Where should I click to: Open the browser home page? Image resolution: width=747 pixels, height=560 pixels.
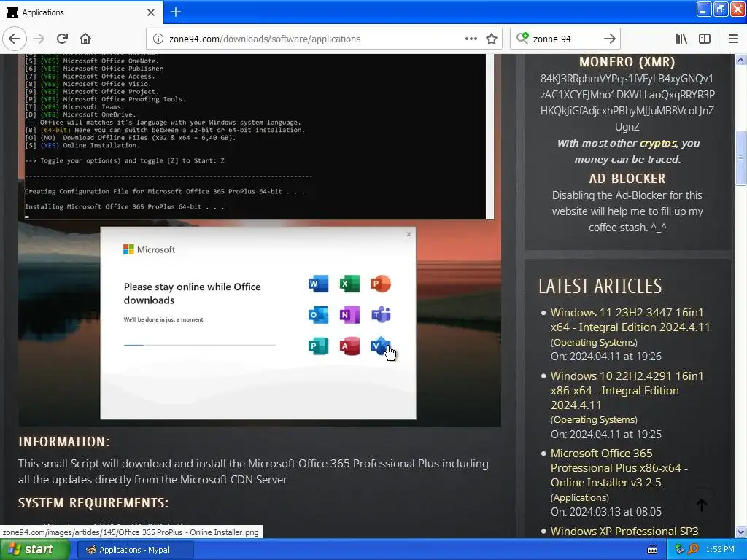coord(85,39)
